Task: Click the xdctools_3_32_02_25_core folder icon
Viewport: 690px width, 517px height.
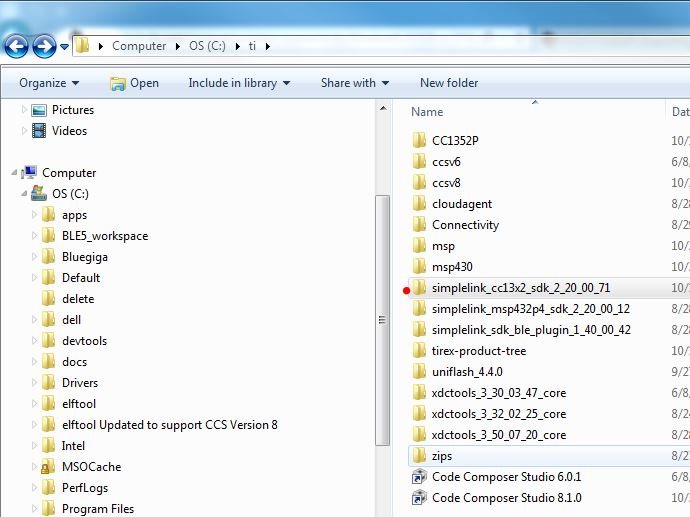Action: coord(419,414)
